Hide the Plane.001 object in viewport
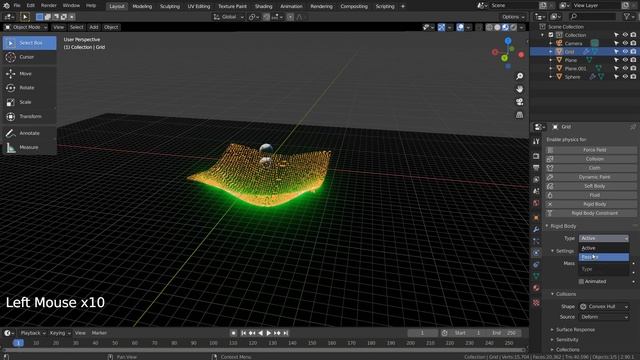The image size is (640, 360). point(625,69)
